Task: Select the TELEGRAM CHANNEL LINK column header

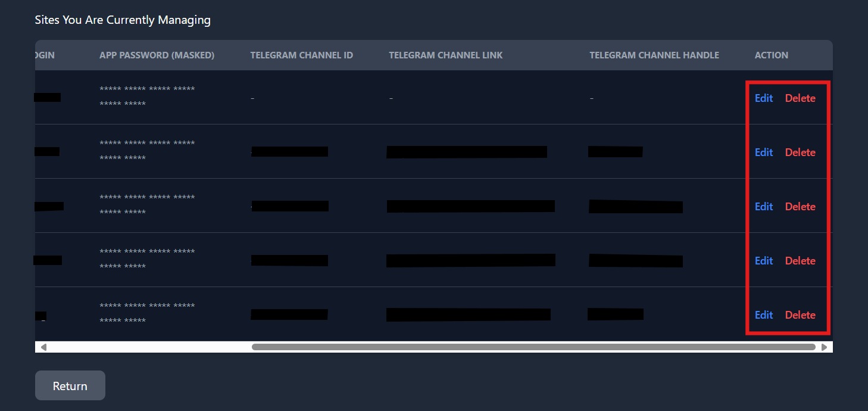Action: [445, 55]
